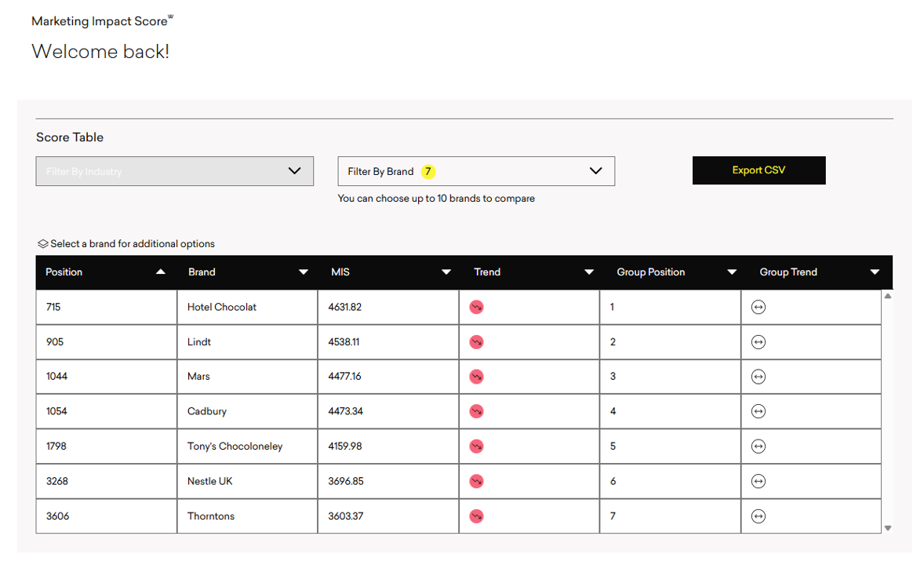The width and height of the screenshot is (924, 565).
Task: Click the Brand column sort arrow
Action: (x=304, y=272)
